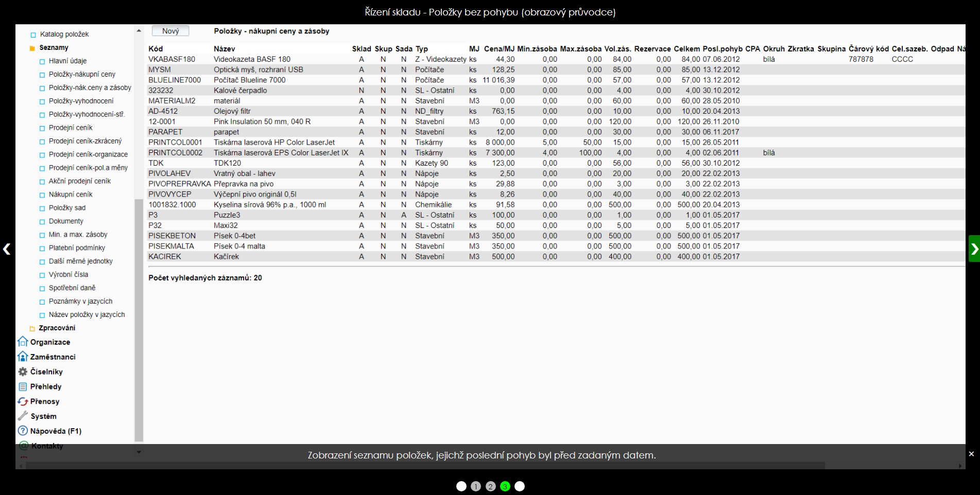Open Katalog položek in sidebar
The width and height of the screenshot is (980, 495).
point(64,34)
